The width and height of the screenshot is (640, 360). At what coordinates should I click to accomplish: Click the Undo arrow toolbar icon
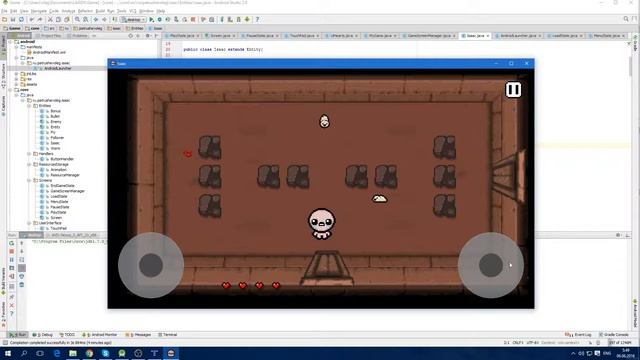(x=31, y=19)
